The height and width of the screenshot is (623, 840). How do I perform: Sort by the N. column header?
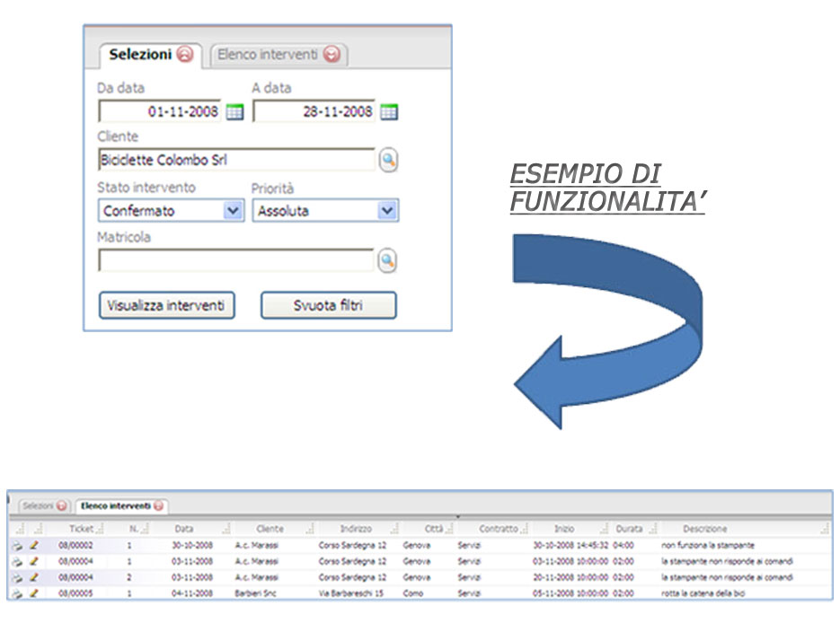tap(134, 529)
